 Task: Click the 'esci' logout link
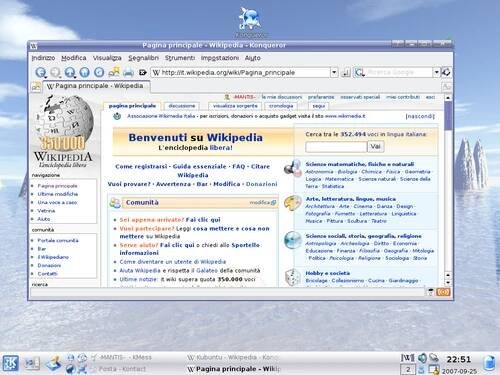[x=430, y=97]
